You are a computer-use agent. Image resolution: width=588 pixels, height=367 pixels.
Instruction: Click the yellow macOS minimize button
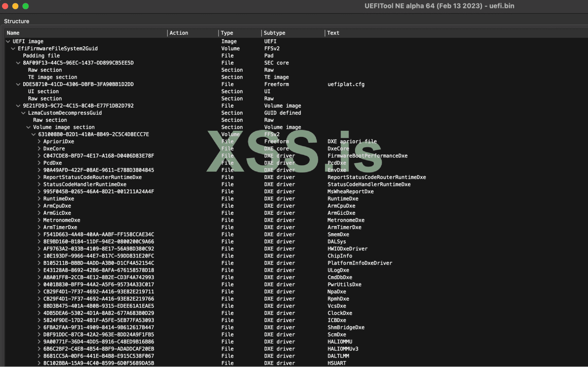(x=15, y=6)
